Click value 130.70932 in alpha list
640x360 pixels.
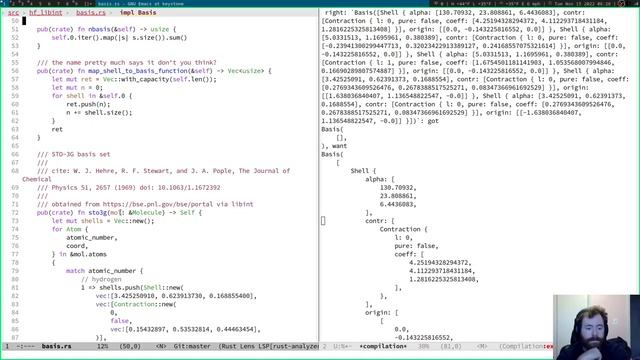click(398, 188)
